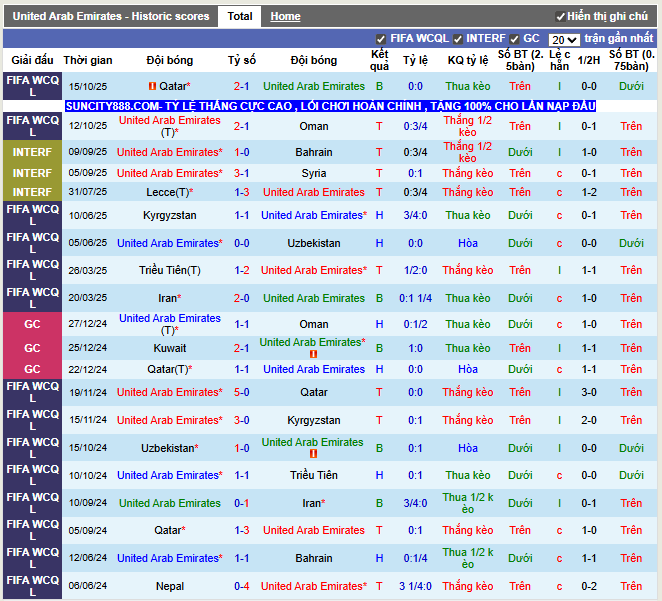Click United Arab Emirates on 10/09/24 row
The width and height of the screenshot is (662, 601).
point(169,503)
